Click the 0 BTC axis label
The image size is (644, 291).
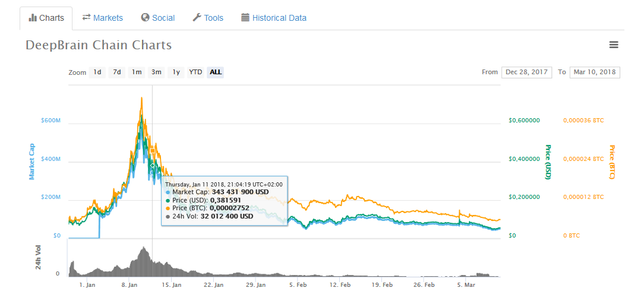572,236
